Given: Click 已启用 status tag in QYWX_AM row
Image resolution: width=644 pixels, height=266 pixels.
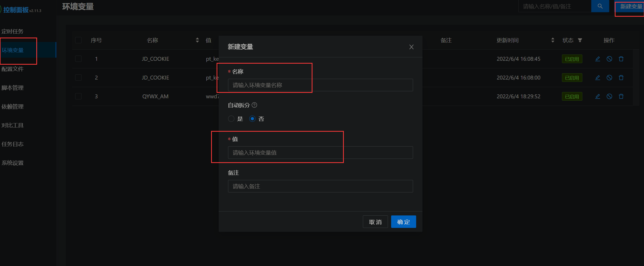Looking at the screenshot, I should (x=572, y=96).
